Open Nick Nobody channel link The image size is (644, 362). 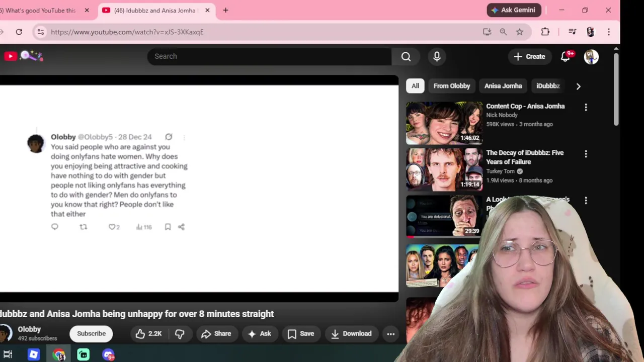pos(502,115)
